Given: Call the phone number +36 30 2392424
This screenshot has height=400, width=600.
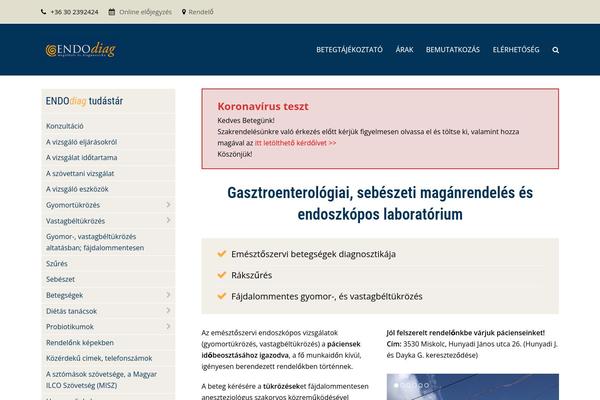Looking at the screenshot, I should pyautogui.click(x=74, y=12).
